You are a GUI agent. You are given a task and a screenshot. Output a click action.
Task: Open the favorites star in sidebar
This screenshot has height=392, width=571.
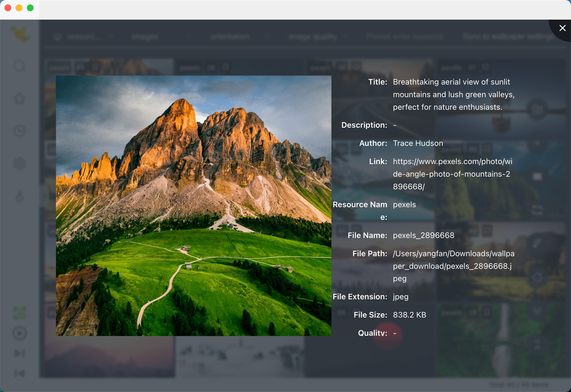tap(20, 99)
